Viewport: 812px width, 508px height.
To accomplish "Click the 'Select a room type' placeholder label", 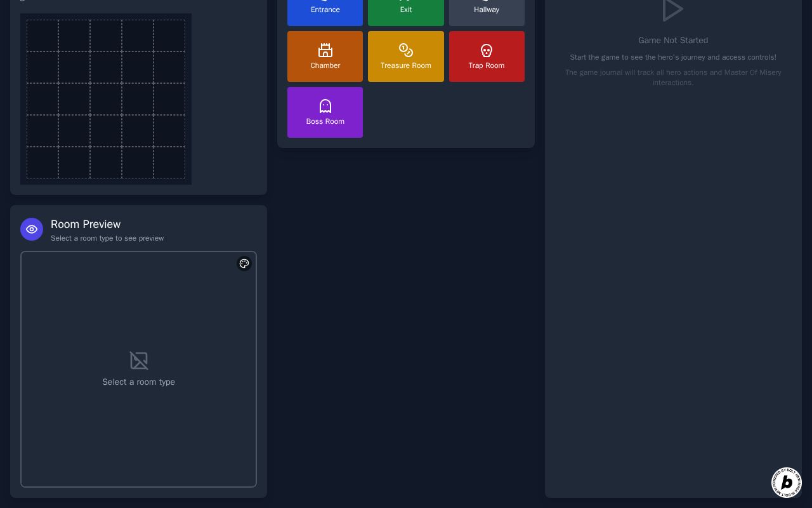I will tap(139, 382).
